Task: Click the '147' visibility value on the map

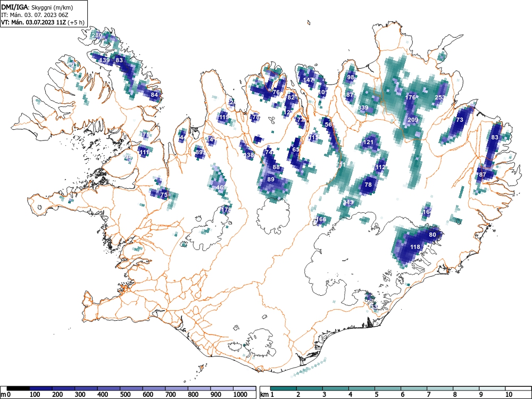Action: [309, 80]
